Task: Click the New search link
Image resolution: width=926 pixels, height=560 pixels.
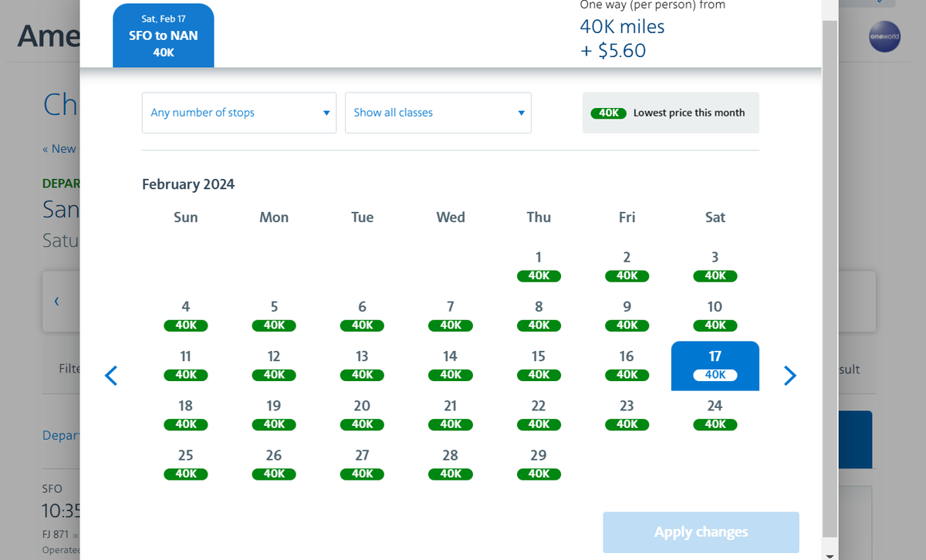Action: (59, 149)
